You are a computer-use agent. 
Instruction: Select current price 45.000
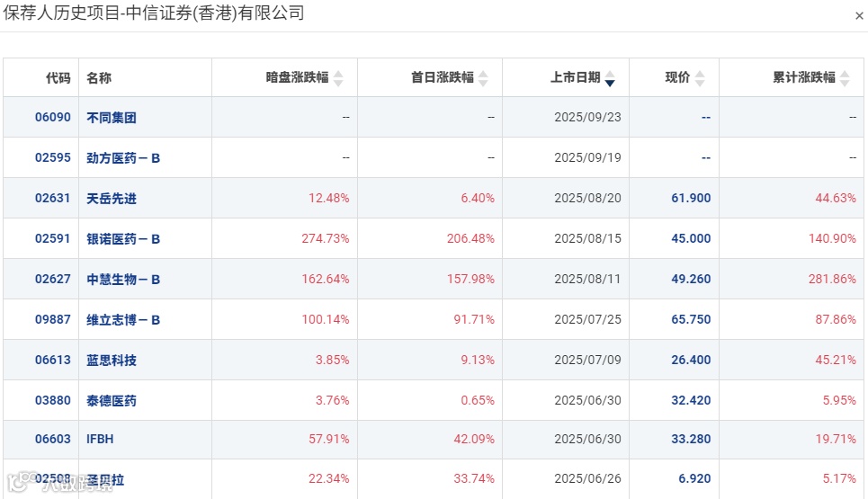[691, 238]
